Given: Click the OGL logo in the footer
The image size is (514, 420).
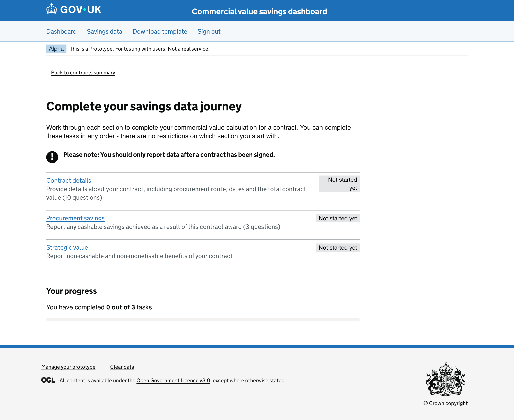Looking at the screenshot, I should click(48, 380).
